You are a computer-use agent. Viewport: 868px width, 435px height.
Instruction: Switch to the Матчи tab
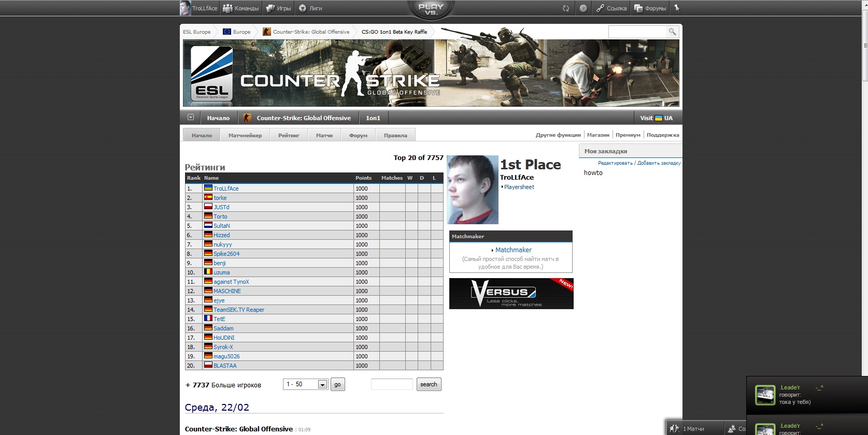point(324,135)
